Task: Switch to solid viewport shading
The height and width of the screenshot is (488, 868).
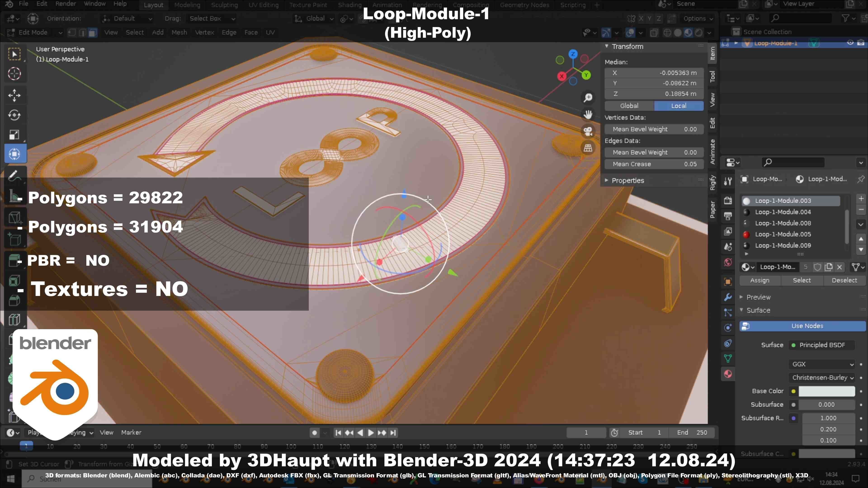Action: (678, 33)
